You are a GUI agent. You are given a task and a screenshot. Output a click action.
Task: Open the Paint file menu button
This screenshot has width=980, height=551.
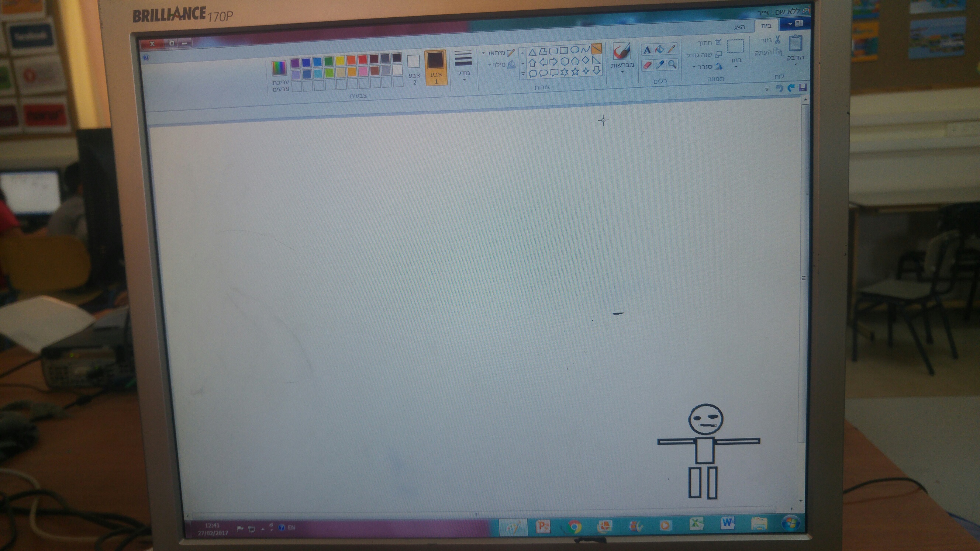(x=794, y=24)
